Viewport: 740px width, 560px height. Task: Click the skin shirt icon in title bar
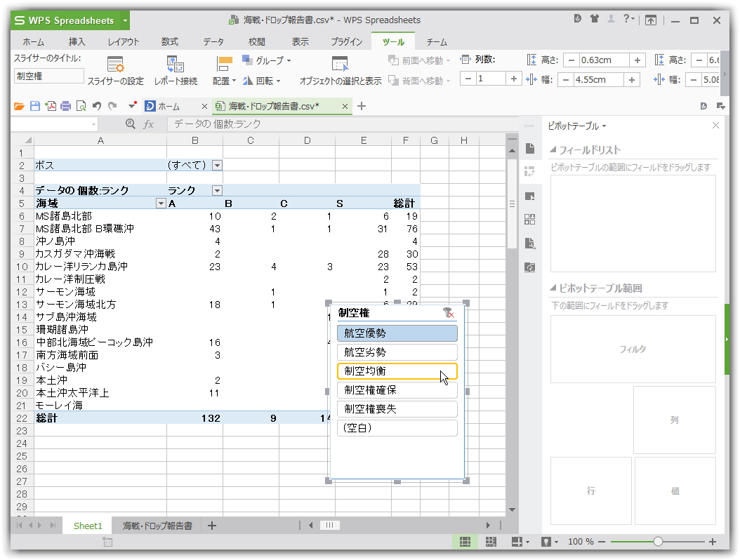[x=594, y=19]
